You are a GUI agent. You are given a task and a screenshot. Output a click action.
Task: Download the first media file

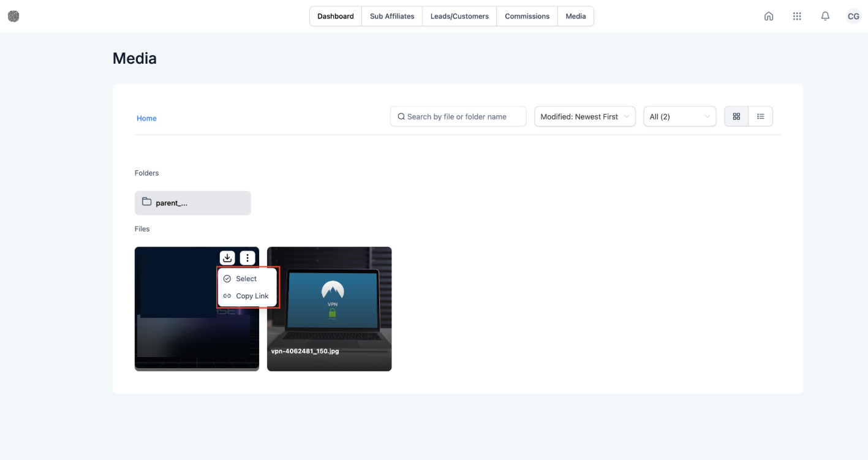pos(227,258)
